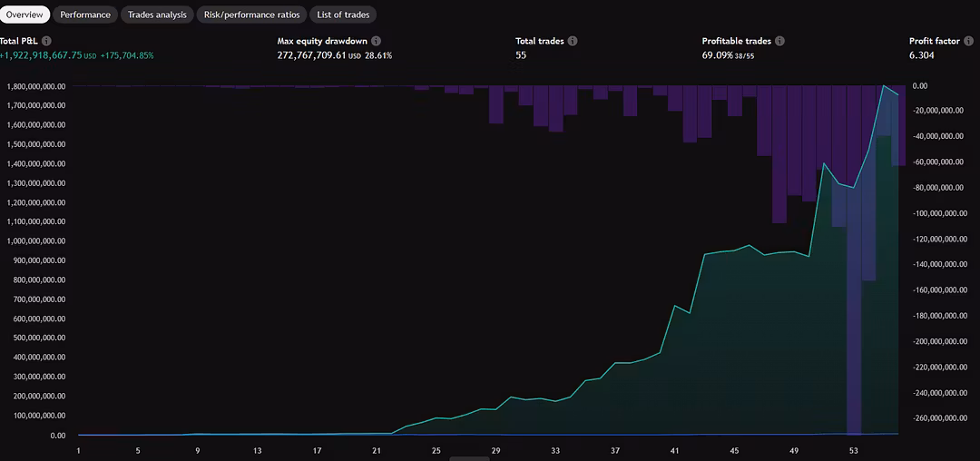Open the Performance tab

85,15
